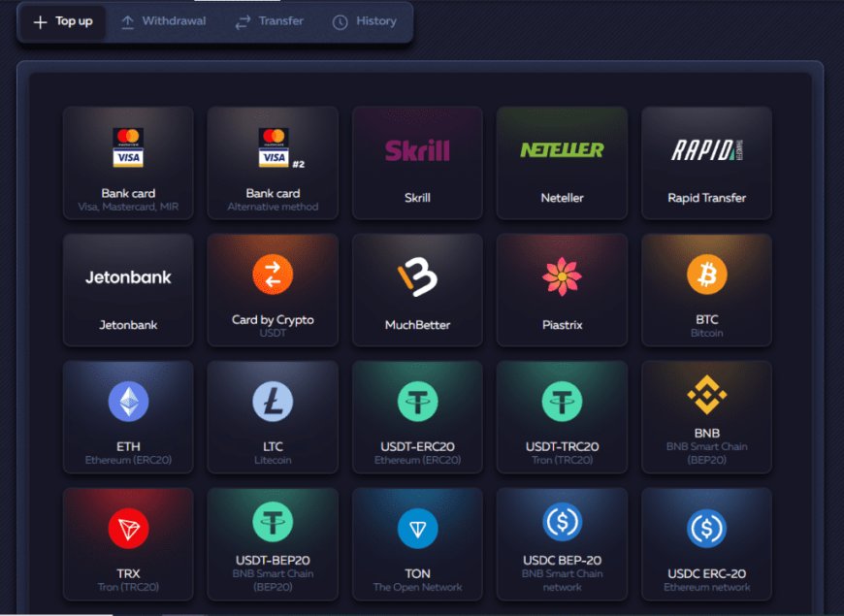Choose the Piastrix flower icon
844x616 pixels.
(562, 276)
